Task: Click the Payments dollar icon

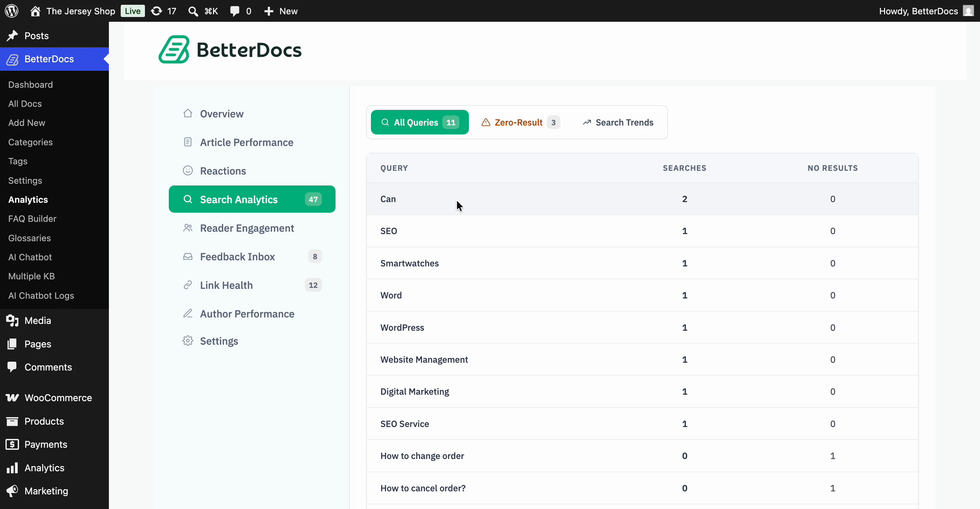Action: pos(12,444)
